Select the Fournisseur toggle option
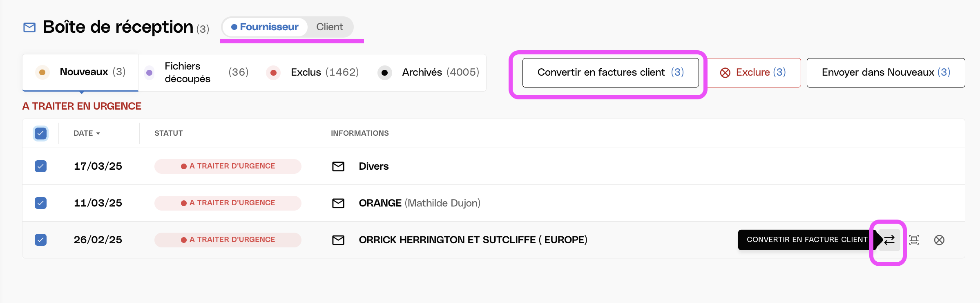This screenshot has height=303, width=980. click(265, 27)
